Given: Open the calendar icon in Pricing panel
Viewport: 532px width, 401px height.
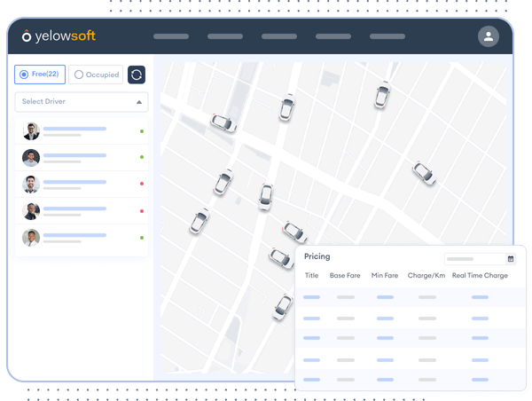Looking at the screenshot, I should (x=511, y=259).
